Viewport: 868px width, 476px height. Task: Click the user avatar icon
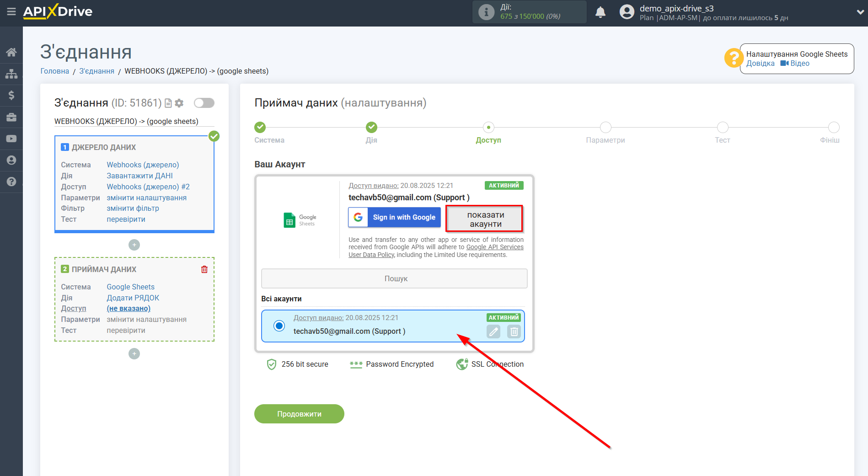(627, 12)
